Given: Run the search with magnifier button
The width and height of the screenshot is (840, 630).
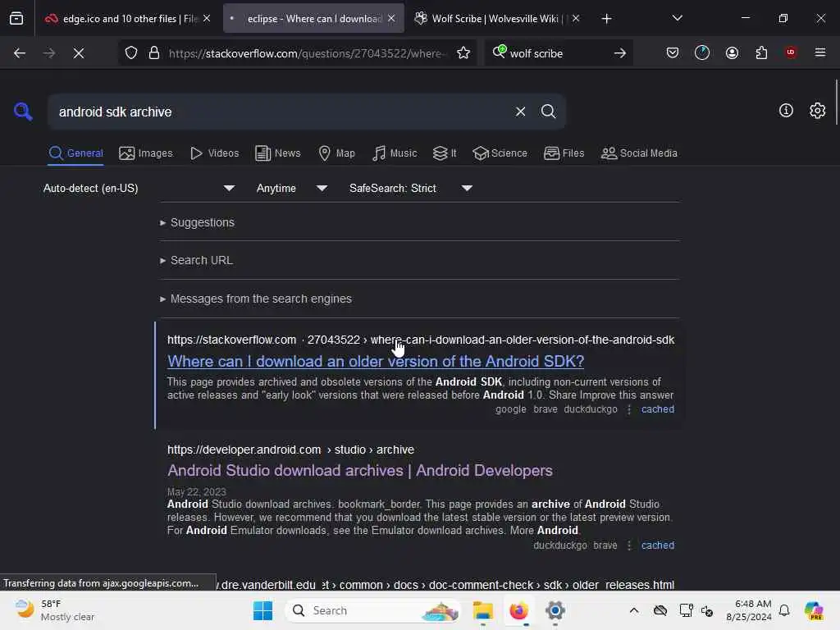Looking at the screenshot, I should (548, 112).
